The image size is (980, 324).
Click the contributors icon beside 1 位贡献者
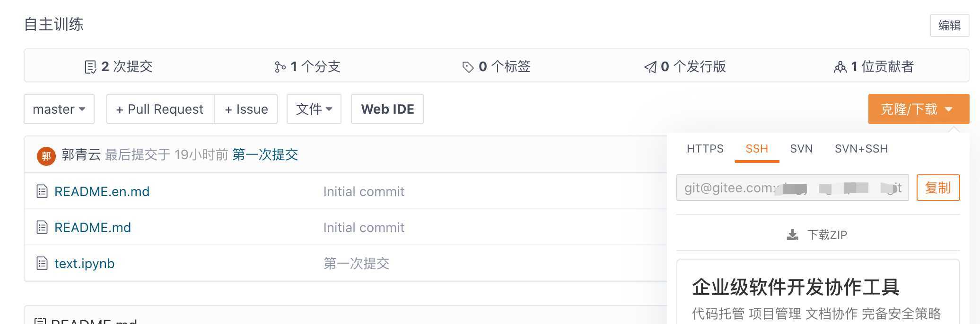tap(840, 67)
